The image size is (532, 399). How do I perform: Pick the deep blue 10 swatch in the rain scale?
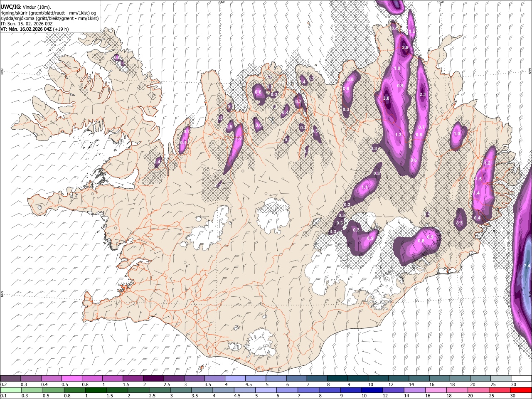[372, 390]
